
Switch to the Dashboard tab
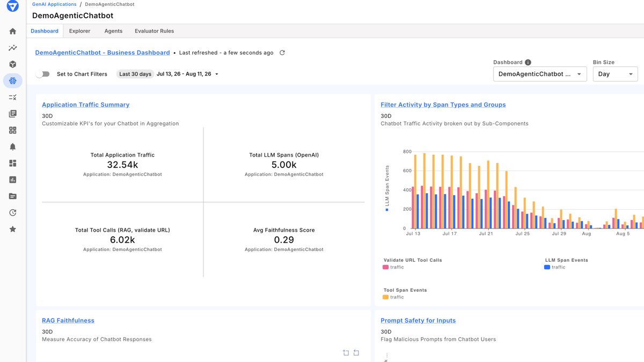(45, 31)
